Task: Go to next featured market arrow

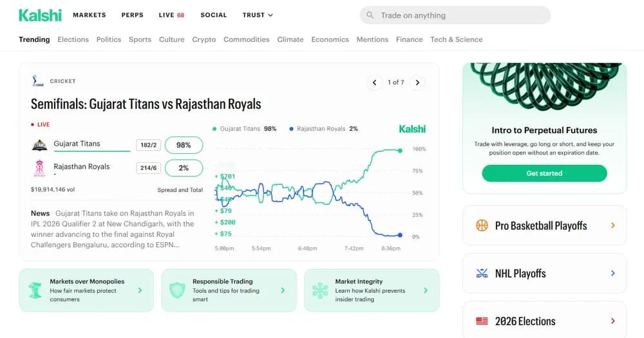Action: point(417,82)
